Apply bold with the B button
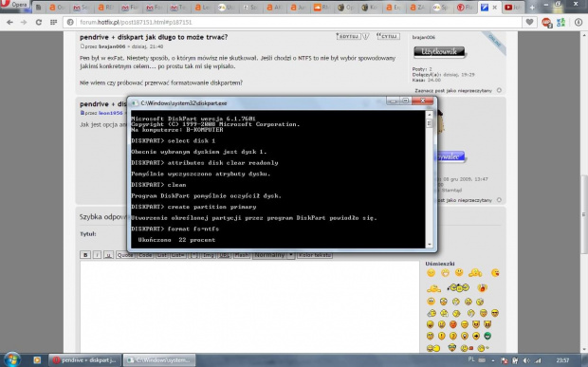The image size is (588, 367). pos(85,255)
